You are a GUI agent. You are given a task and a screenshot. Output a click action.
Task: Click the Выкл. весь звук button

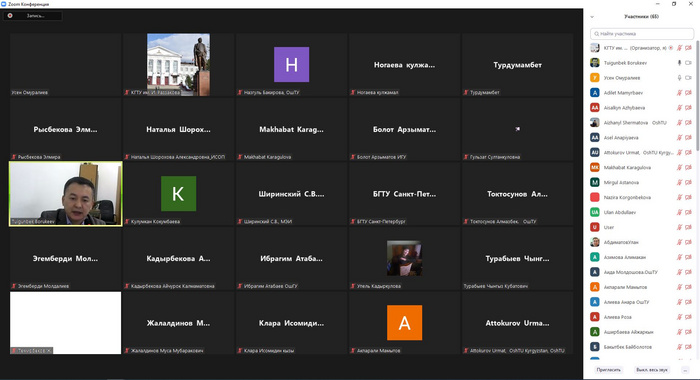coord(652,370)
